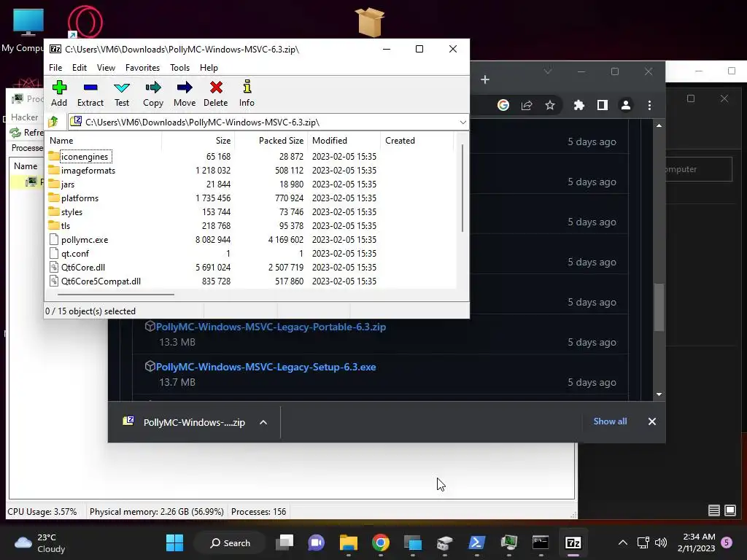
Task: Open PollyMC-Windows-MSVC-Legacy-Setup-6.3.exe link
Action: point(266,367)
